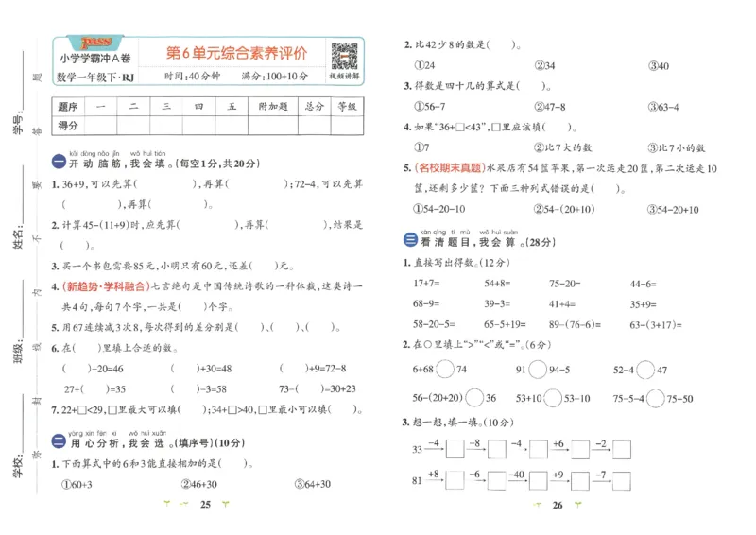Click the problem 63-(3+17)=
756x535 pixels.
[656, 324]
